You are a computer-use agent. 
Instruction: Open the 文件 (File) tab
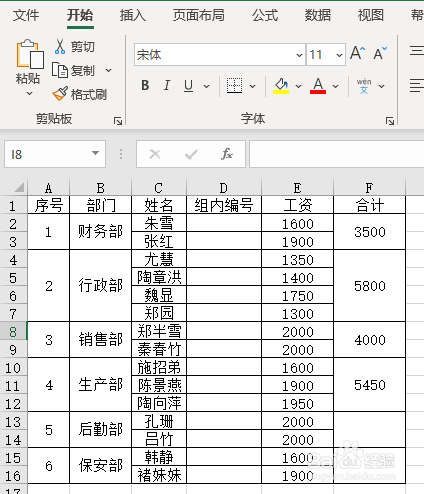point(26,15)
